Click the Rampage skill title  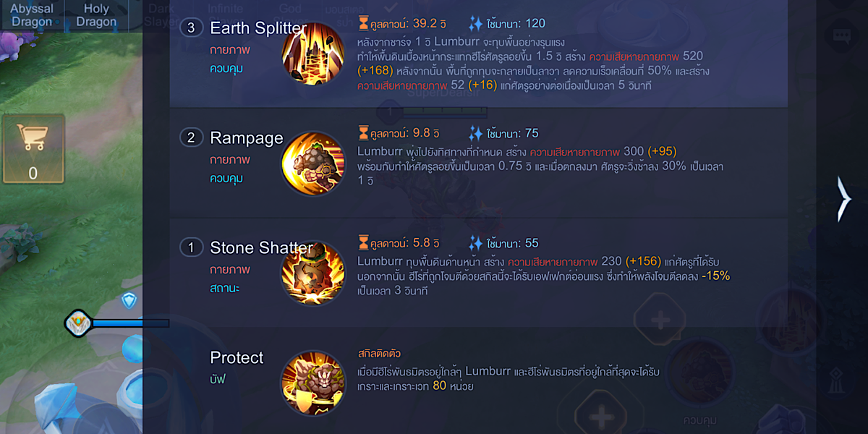(247, 137)
